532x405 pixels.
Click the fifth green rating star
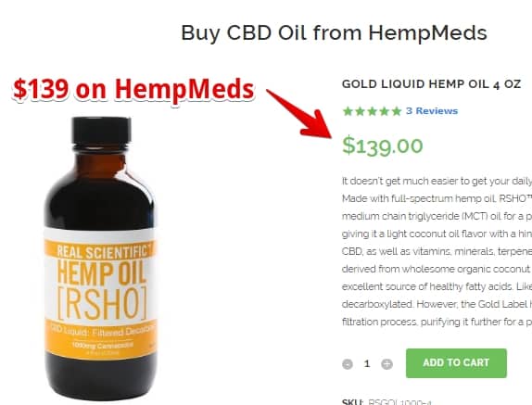[397, 111]
